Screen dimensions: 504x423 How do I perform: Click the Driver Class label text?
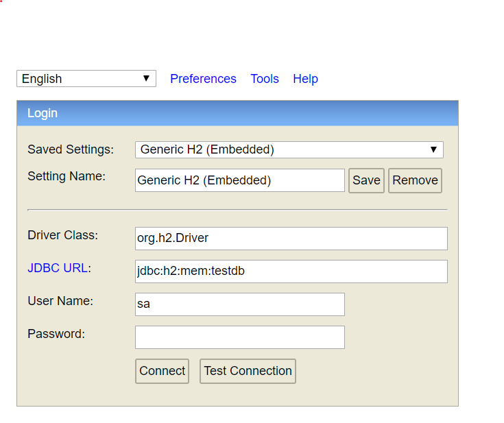[62, 235]
